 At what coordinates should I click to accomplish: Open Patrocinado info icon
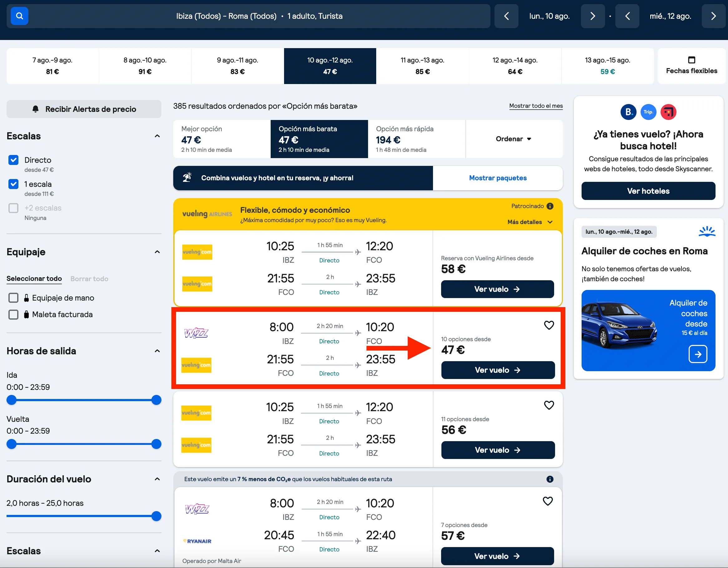[x=550, y=206]
